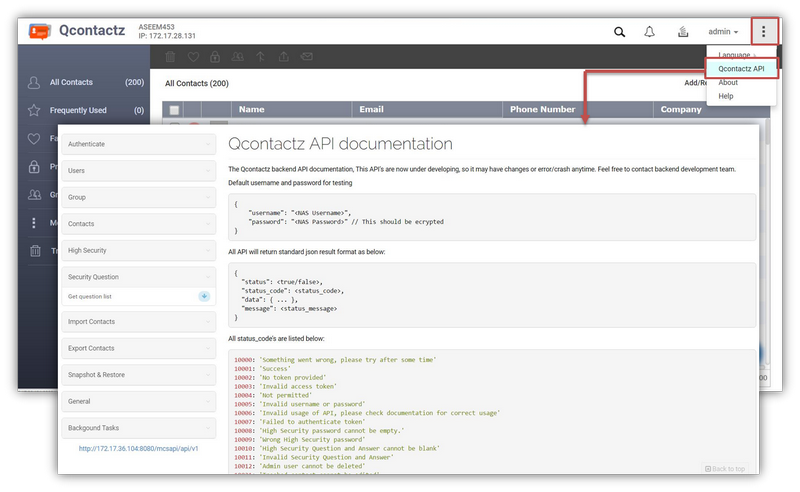Sort by the Company column header
The width and height of the screenshot is (800, 492).
[711, 109]
